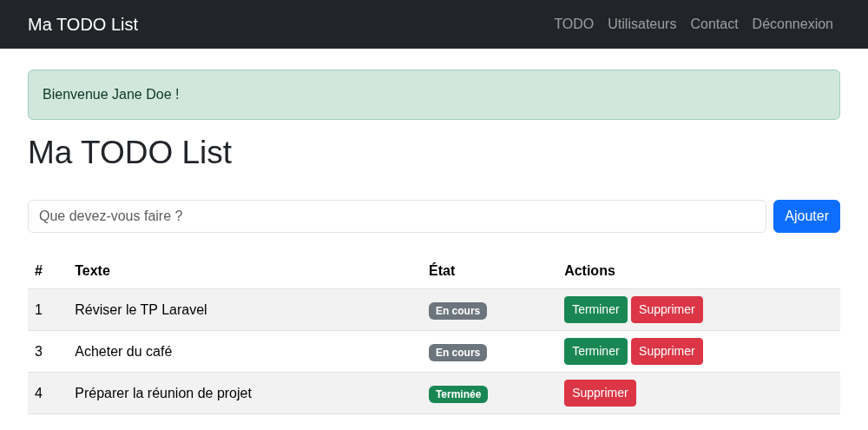Open the Contact nav item
This screenshot has width=868, height=430.
pyautogui.click(x=714, y=23)
